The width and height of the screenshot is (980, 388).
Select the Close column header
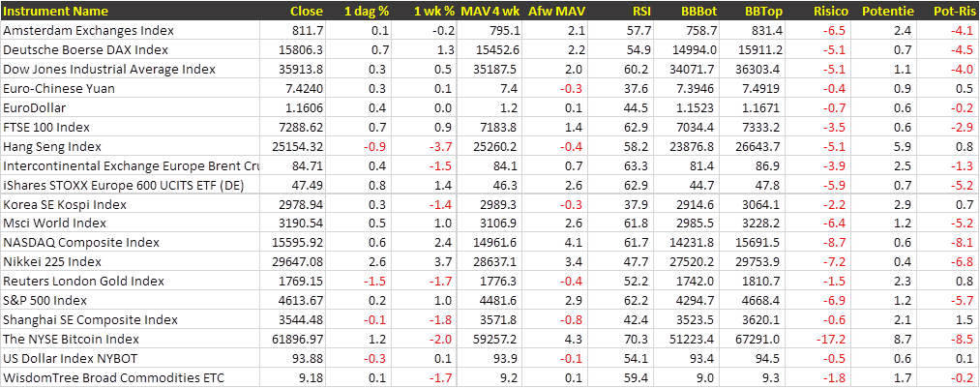click(x=307, y=11)
